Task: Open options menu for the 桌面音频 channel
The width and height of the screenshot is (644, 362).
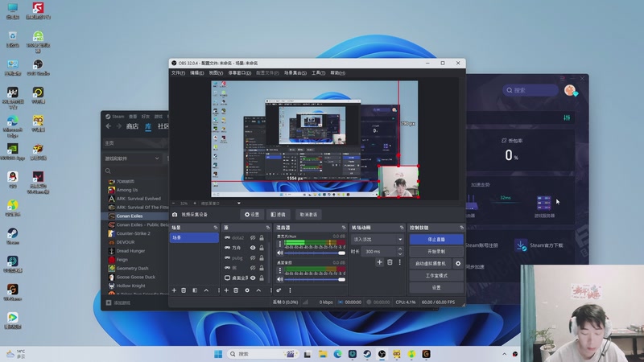Action: click(x=280, y=270)
